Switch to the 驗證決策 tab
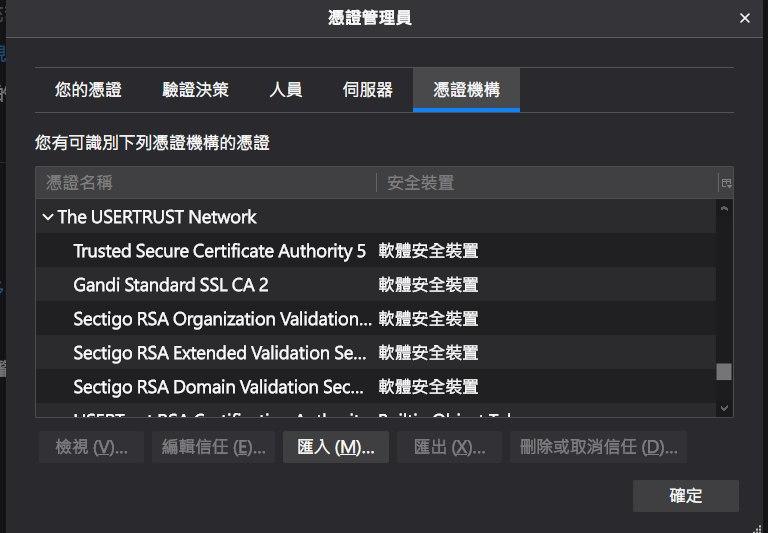This screenshot has width=768, height=533. [x=195, y=90]
